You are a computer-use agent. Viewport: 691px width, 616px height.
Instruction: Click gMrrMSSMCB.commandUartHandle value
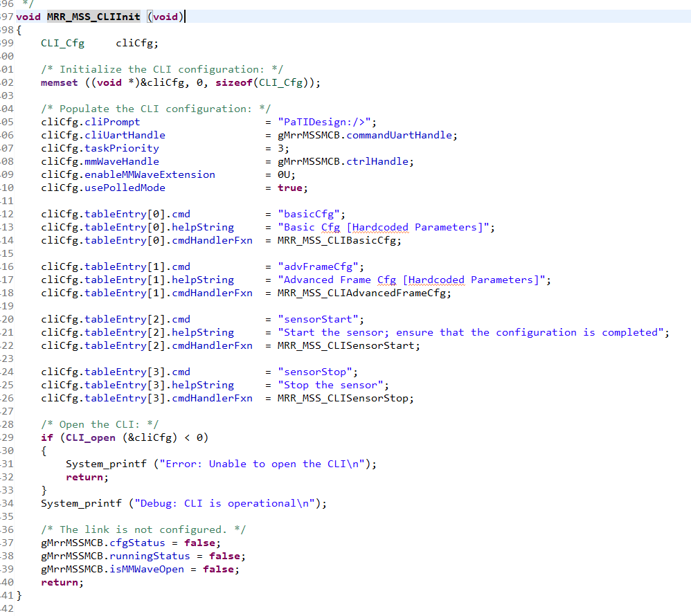pos(364,135)
